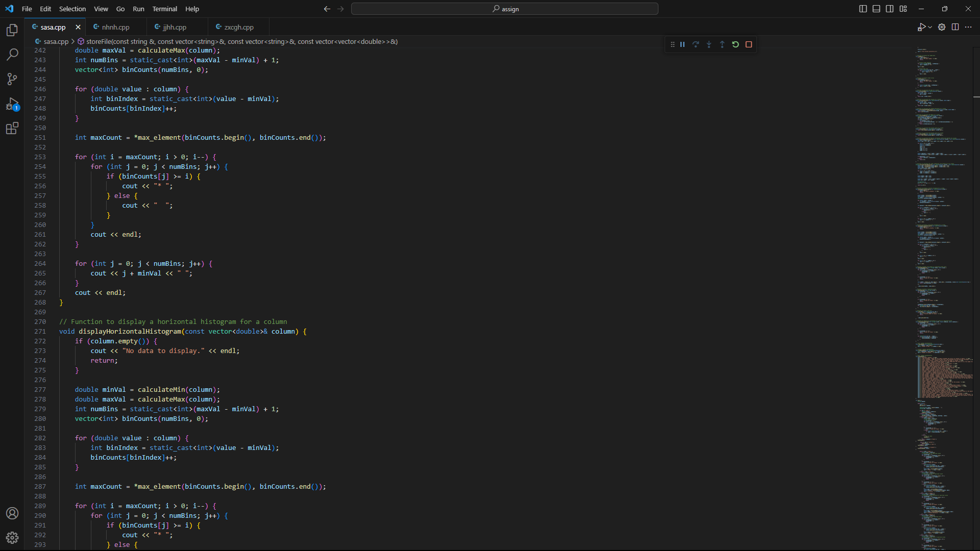This screenshot has width=980, height=551.
Task: Close the sasa.cpp tab
Action: coord(78,27)
